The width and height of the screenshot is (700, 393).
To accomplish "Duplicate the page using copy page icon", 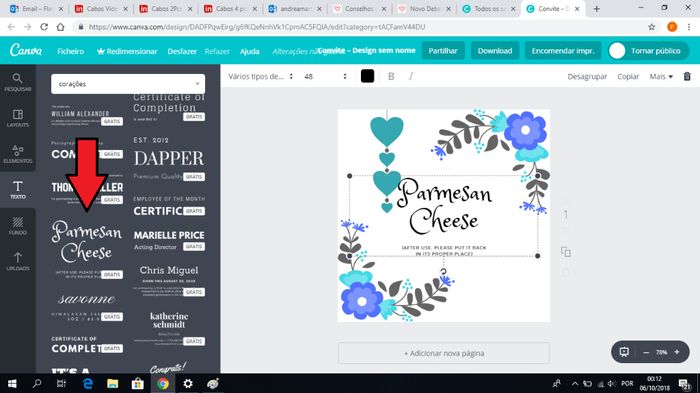I will tap(566, 252).
